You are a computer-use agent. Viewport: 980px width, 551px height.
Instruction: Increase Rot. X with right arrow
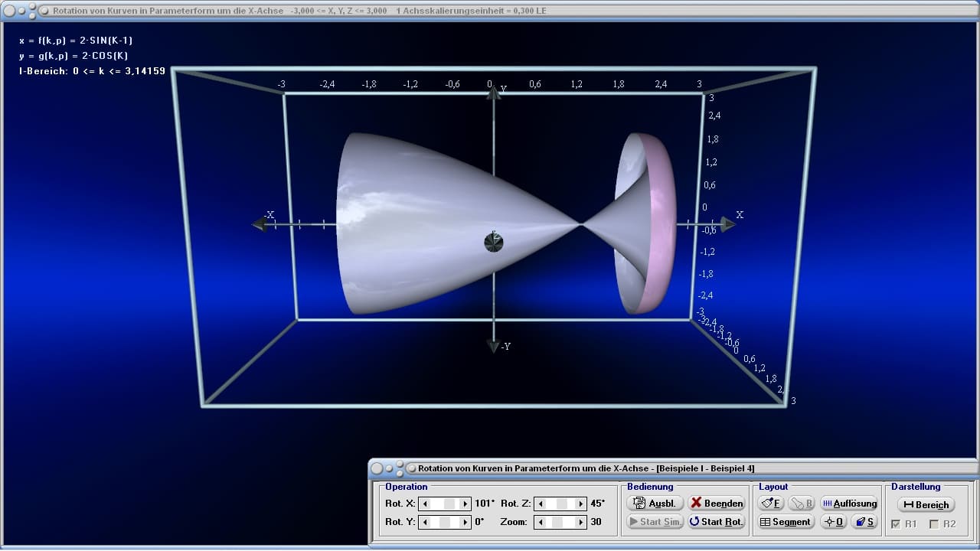tap(465, 504)
